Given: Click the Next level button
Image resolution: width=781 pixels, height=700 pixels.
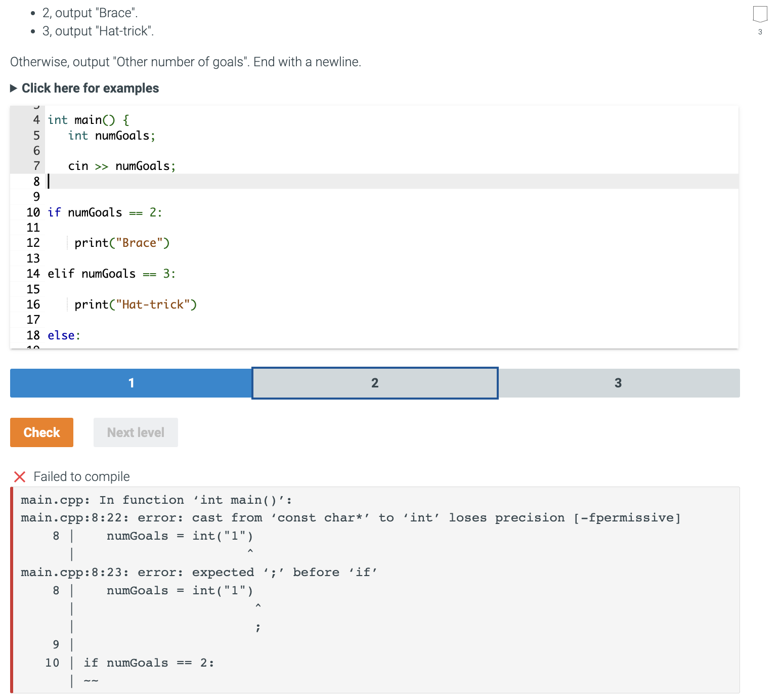Looking at the screenshot, I should tap(135, 432).
